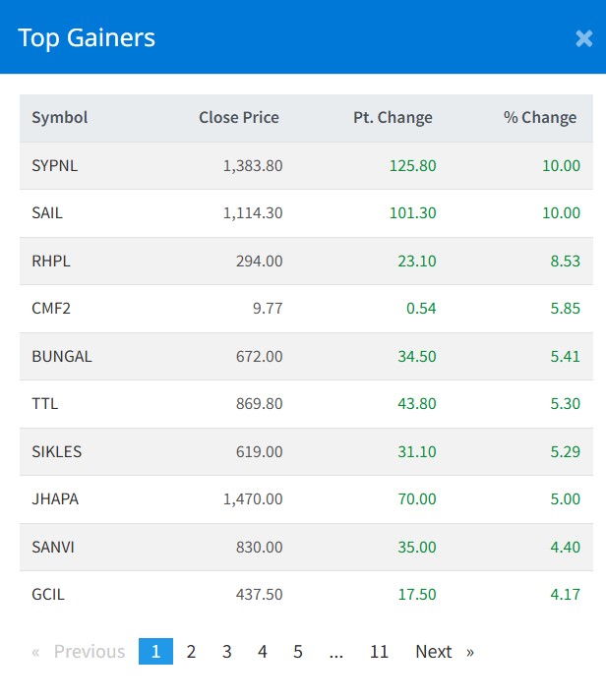Open the SYPNL symbol row

point(54,166)
